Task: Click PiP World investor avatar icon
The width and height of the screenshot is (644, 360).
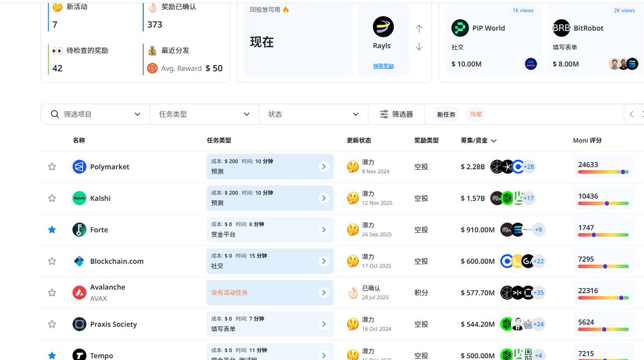Action: (x=531, y=64)
